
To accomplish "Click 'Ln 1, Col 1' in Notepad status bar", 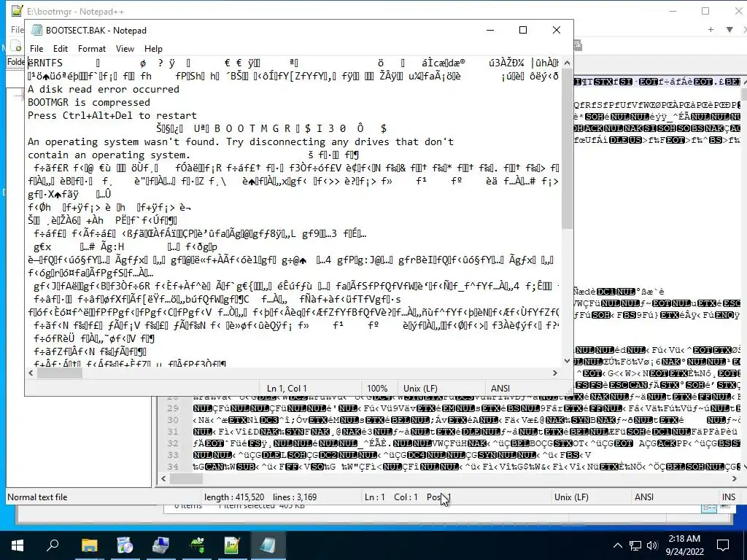I will pos(287,388).
